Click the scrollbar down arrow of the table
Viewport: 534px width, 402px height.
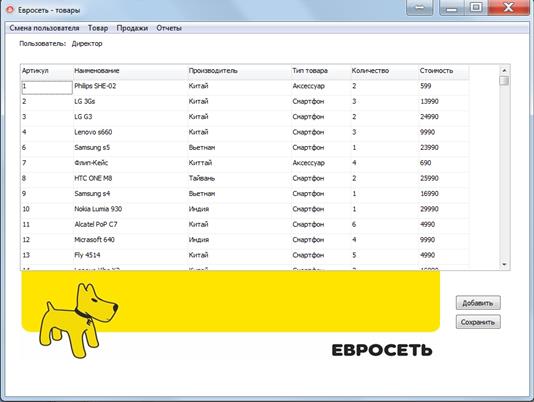[x=504, y=264]
